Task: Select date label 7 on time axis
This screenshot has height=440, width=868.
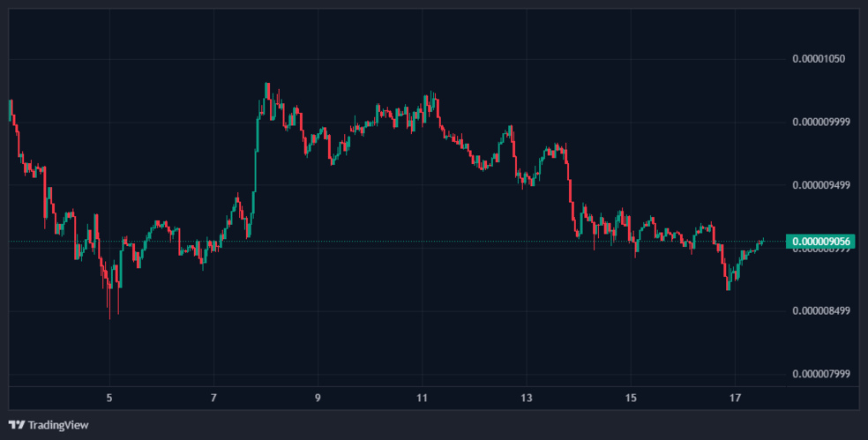Action: (x=213, y=399)
